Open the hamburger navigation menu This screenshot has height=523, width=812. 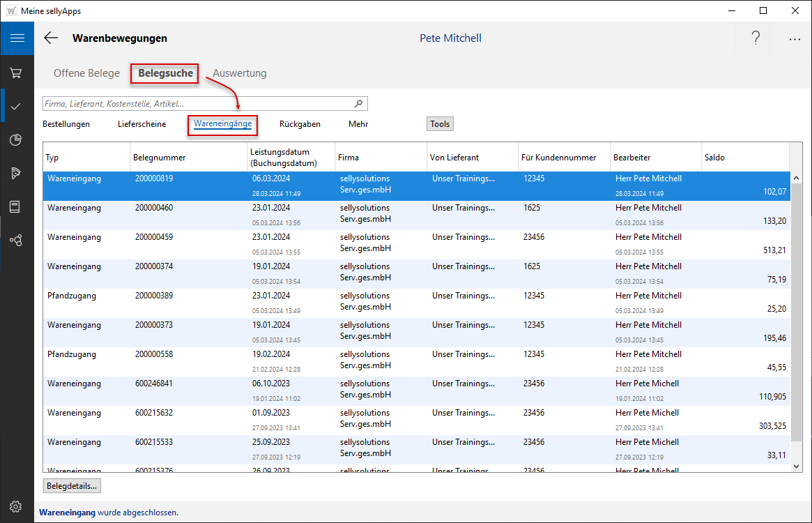click(x=17, y=38)
